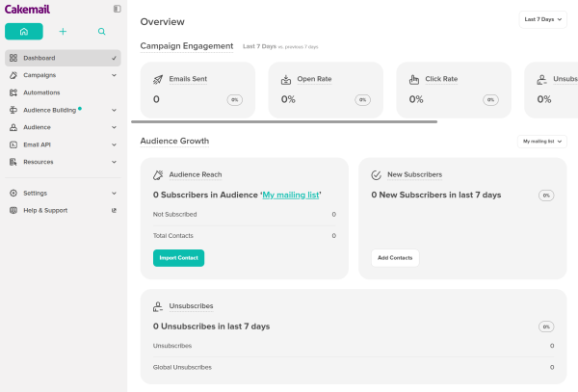
Task: Click the plus create icon
Action: point(63,32)
